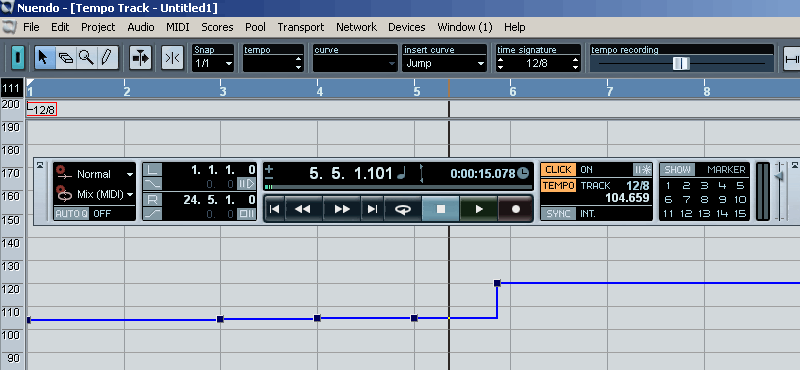800x370 pixels.
Task: Open the Snap 1/1 dropdown
Action: (213, 64)
